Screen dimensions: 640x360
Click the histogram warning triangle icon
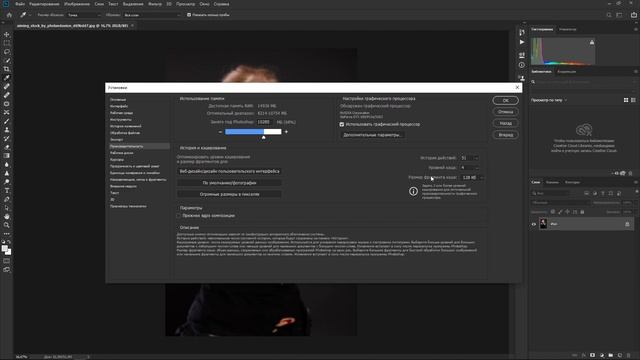click(x=592, y=42)
